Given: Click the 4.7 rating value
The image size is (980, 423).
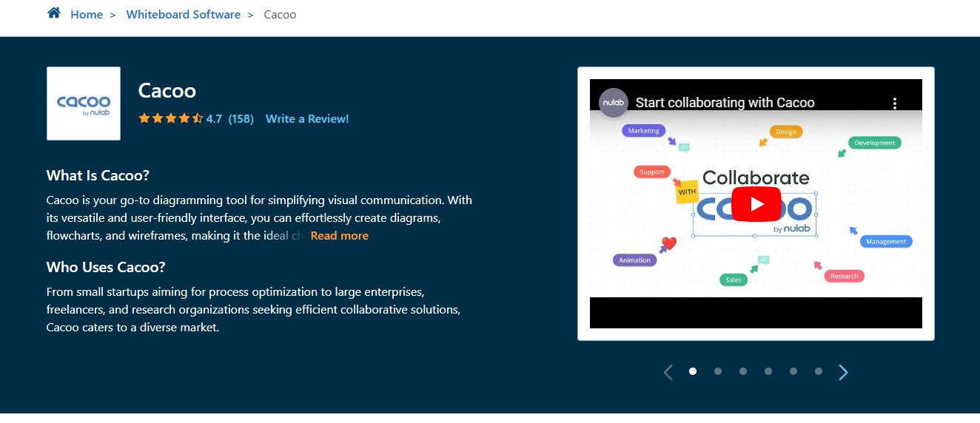Looking at the screenshot, I should click(214, 118).
